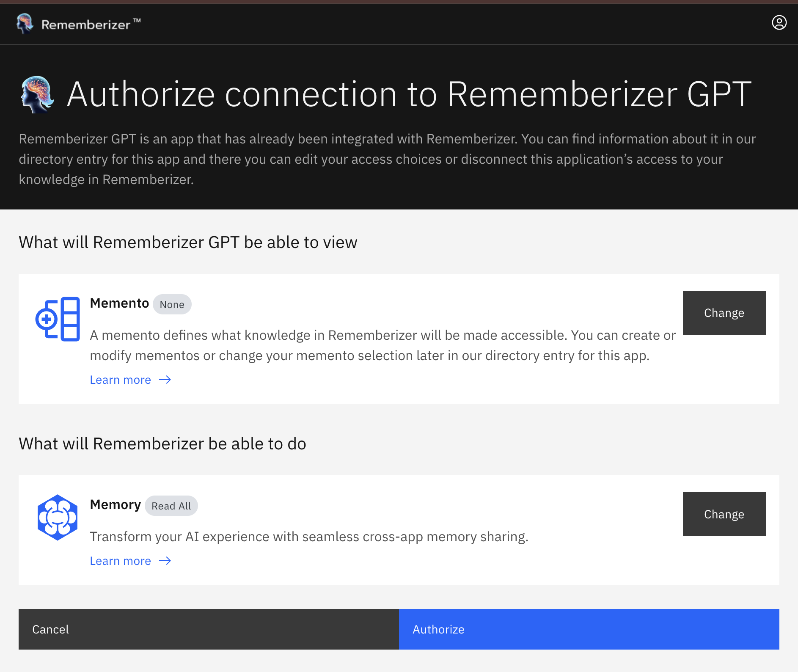
Task: Open Learn more about mementos
Action: 120,380
